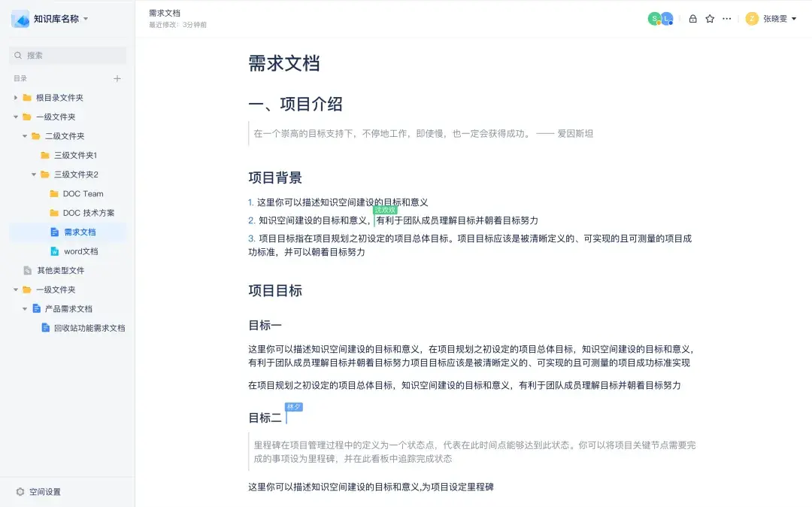The image size is (812, 507).
Task: Select the yellow Z avatar badge
Action: (752, 19)
